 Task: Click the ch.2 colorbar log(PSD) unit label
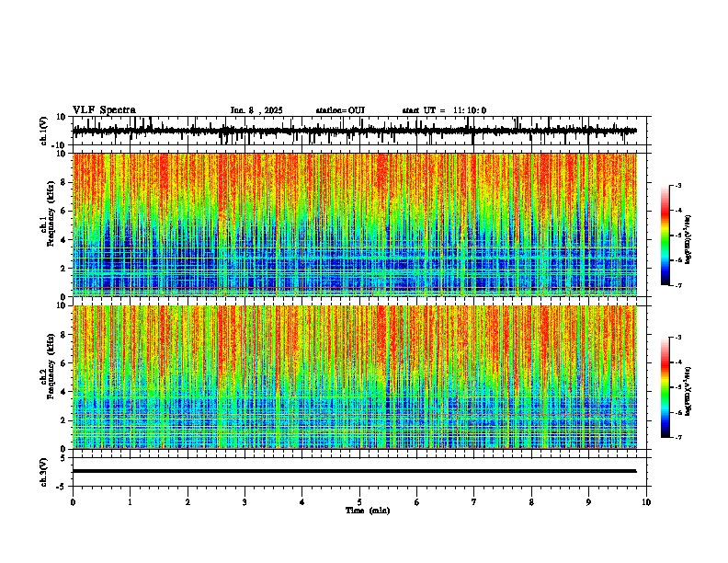(688, 391)
